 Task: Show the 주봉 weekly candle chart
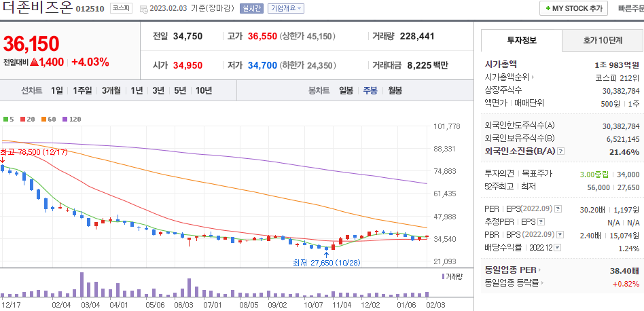click(370, 91)
